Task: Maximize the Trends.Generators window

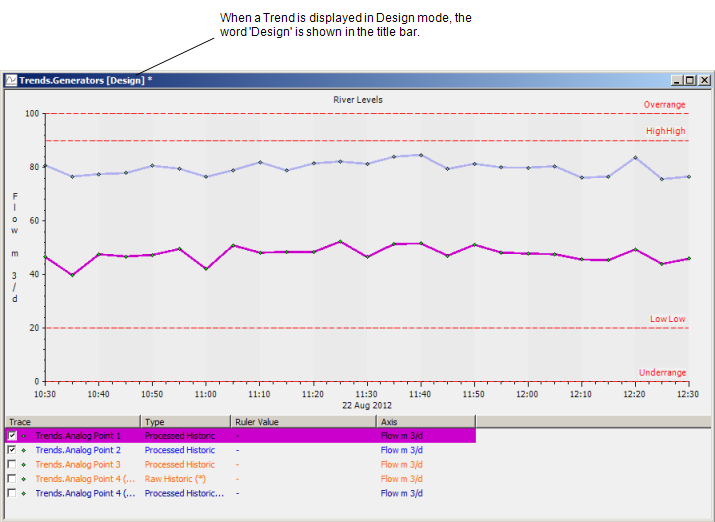Action: 690,79
